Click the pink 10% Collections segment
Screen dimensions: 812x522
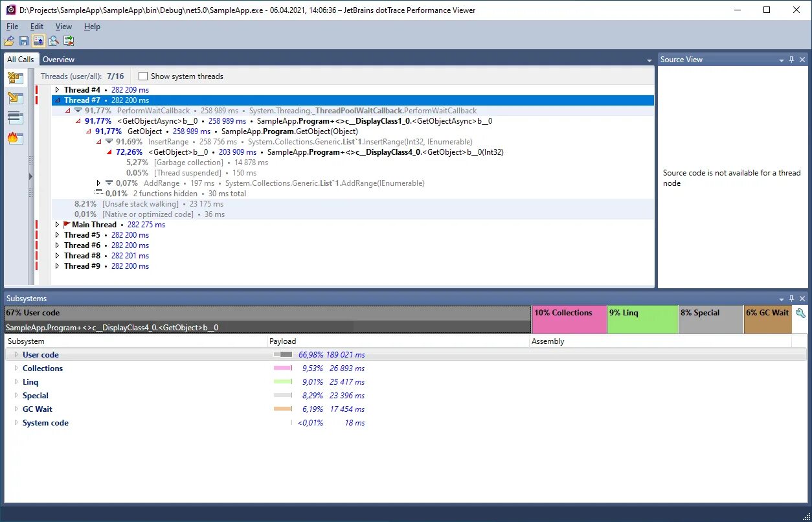569,320
